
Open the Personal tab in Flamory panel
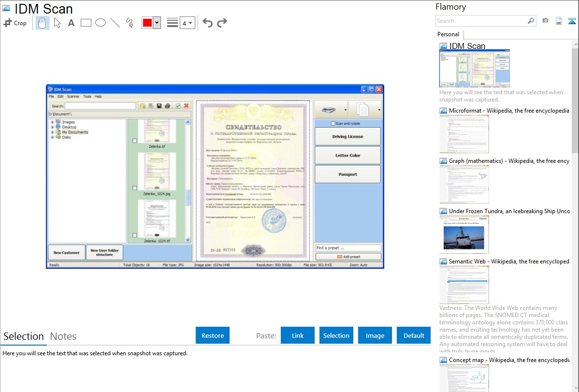(x=449, y=34)
